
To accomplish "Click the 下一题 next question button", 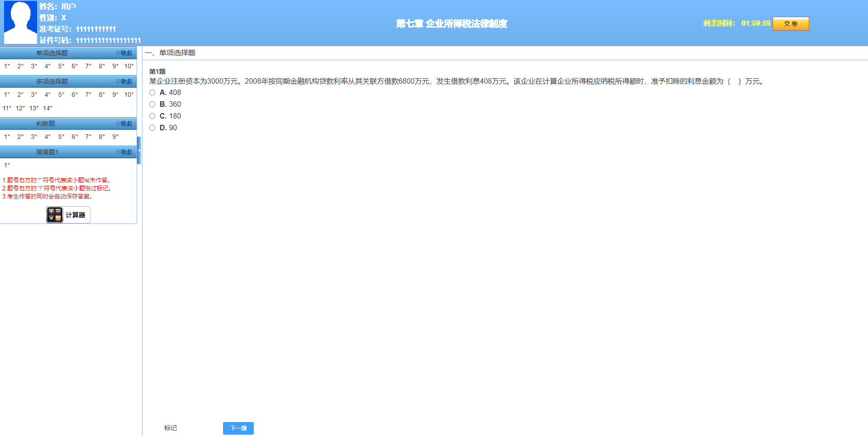I will [x=238, y=428].
